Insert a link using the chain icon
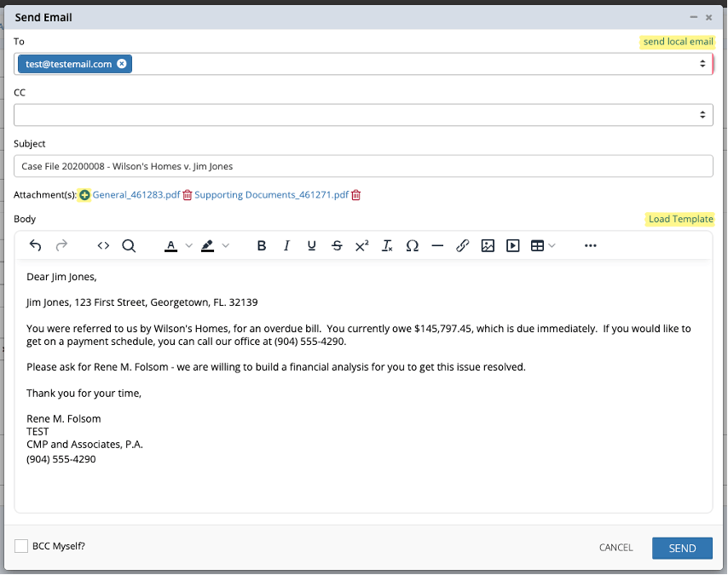The width and height of the screenshot is (728, 575). (462, 245)
